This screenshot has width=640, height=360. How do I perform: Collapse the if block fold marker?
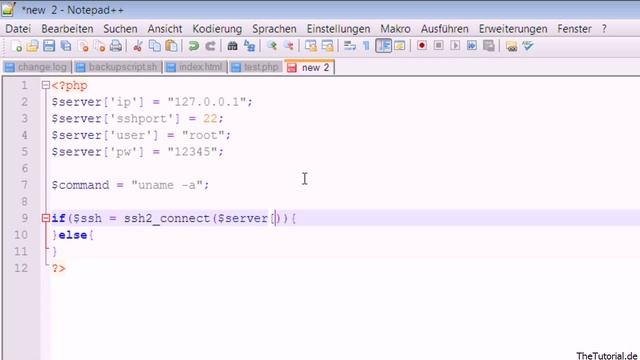46,218
